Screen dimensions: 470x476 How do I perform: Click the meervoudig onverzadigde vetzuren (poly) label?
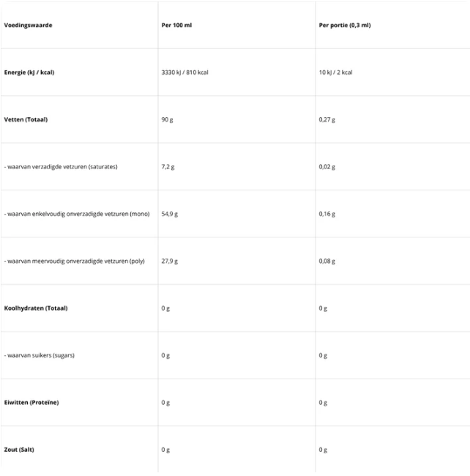coord(75,261)
